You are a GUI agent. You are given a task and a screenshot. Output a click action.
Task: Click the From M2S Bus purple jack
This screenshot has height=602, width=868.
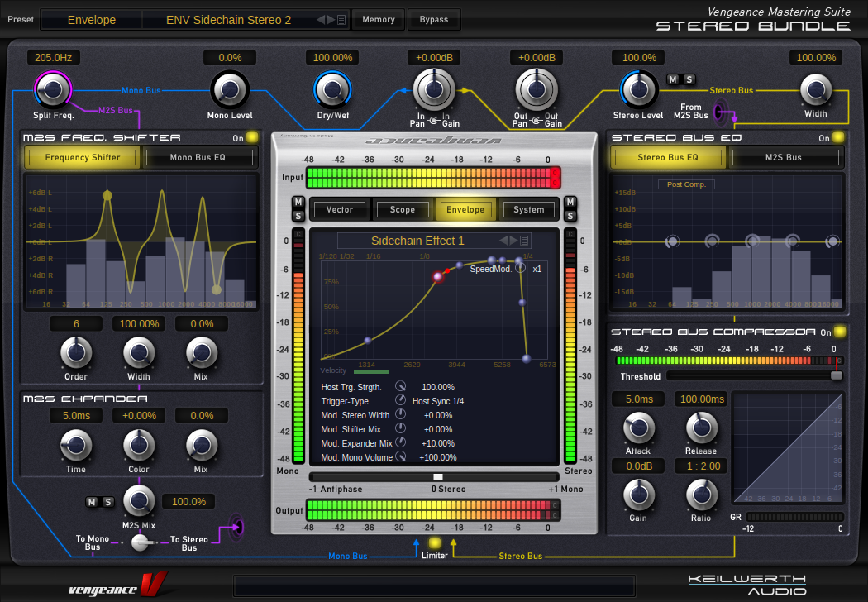pyautogui.click(x=720, y=112)
